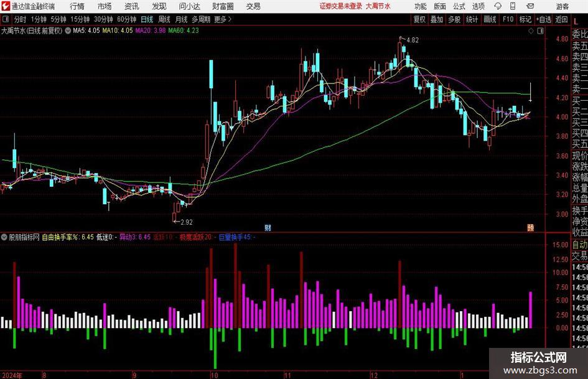
Task: Open the 发现 menu
Action: 159,6
